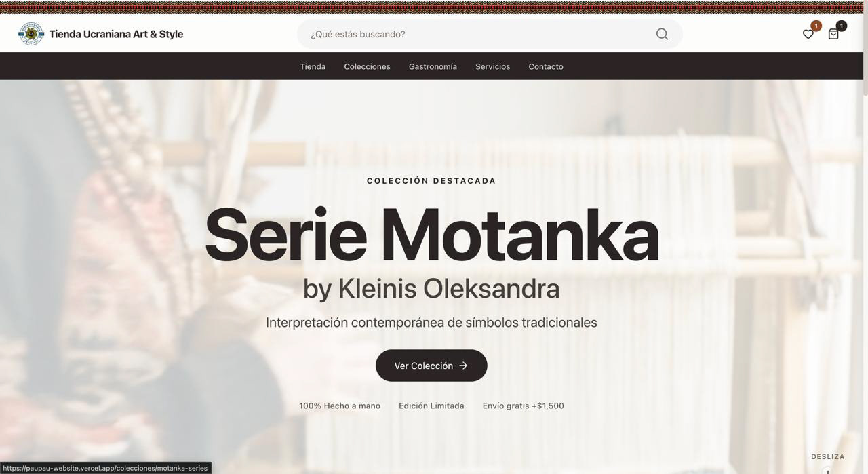Screen dimensions: 868x474
Task: Click the Envío gratis +$1,500 text
Action: tap(523, 406)
